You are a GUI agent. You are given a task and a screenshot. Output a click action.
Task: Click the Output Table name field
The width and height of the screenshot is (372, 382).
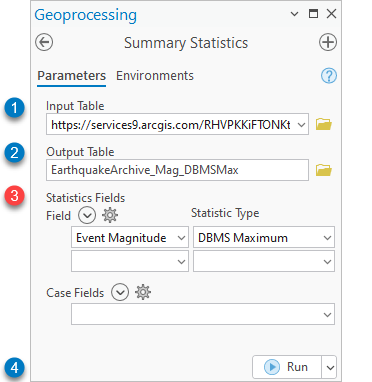[177, 170]
